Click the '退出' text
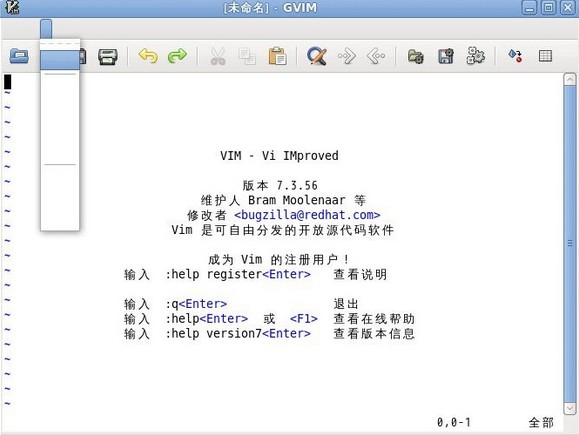 (346, 304)
